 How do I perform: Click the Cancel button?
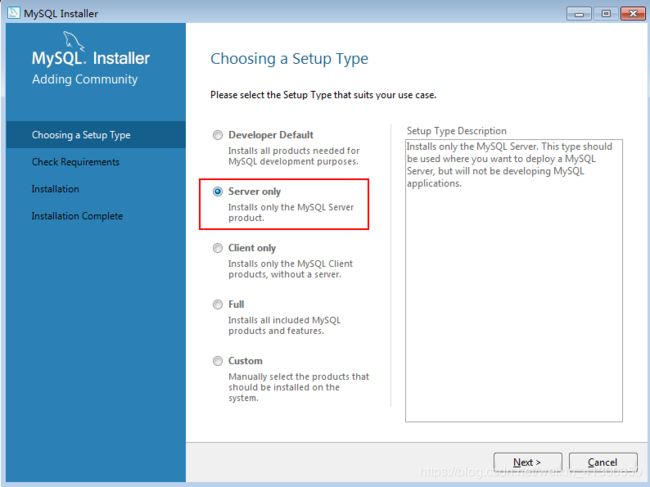tap(603, 462)
